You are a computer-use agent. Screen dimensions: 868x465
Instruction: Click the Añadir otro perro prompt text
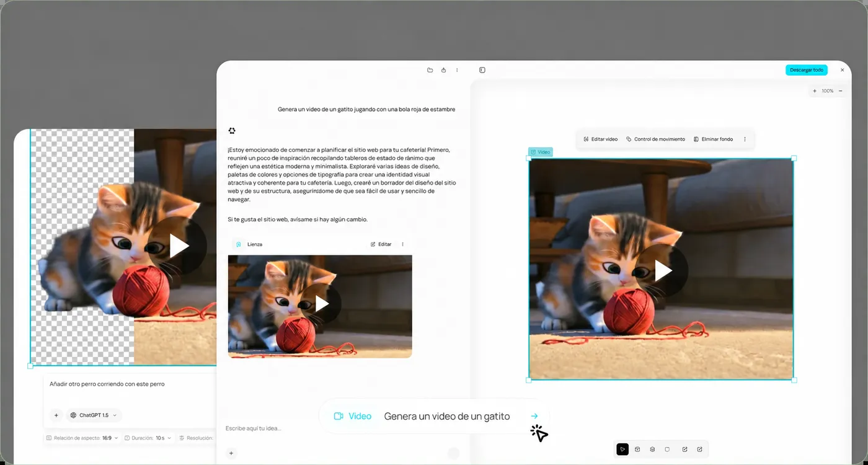click(107, 384)
